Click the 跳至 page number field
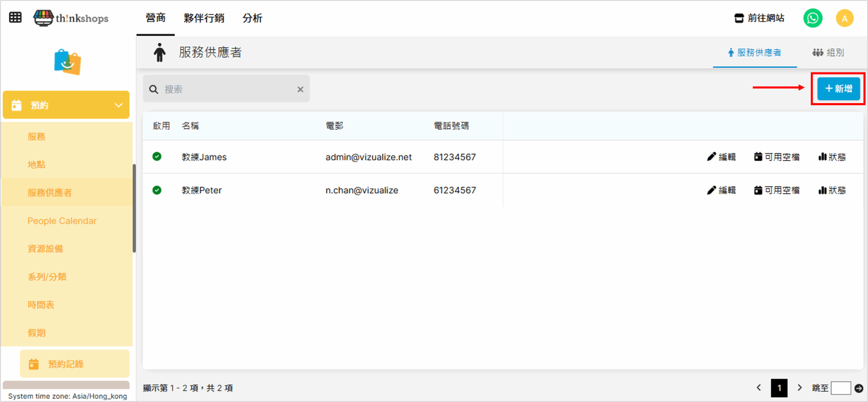The width and height of the screenshot is (868, 402). pos(841,388)
